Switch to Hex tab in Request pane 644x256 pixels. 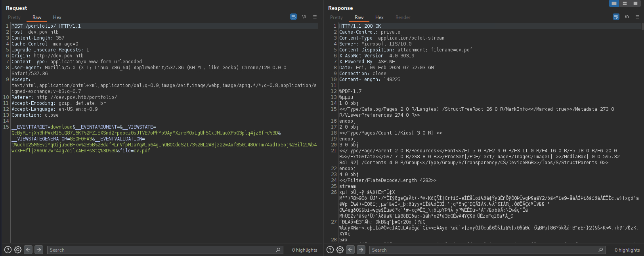(x=57, y=17)
